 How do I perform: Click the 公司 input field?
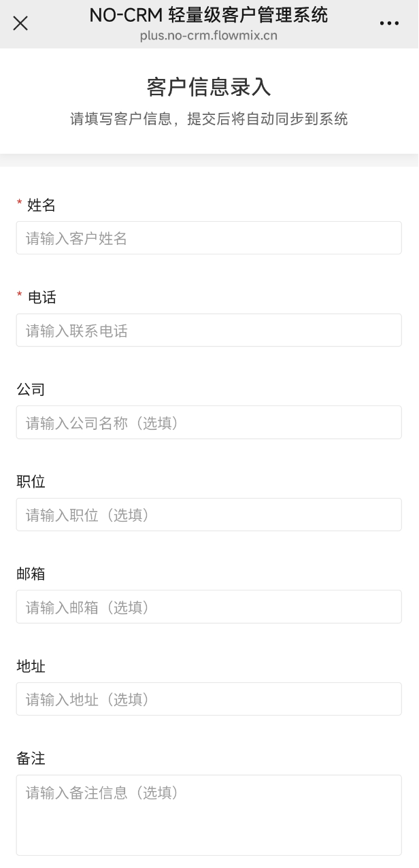click(x=209, y=422)
